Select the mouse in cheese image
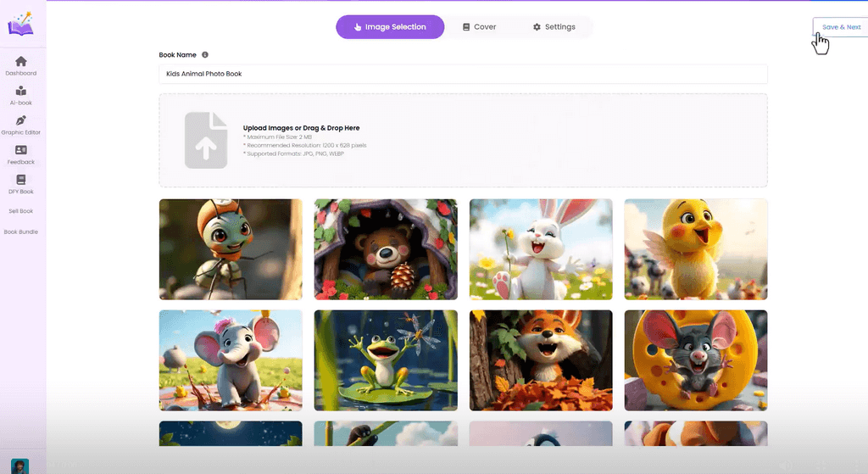 pos(696,360)
